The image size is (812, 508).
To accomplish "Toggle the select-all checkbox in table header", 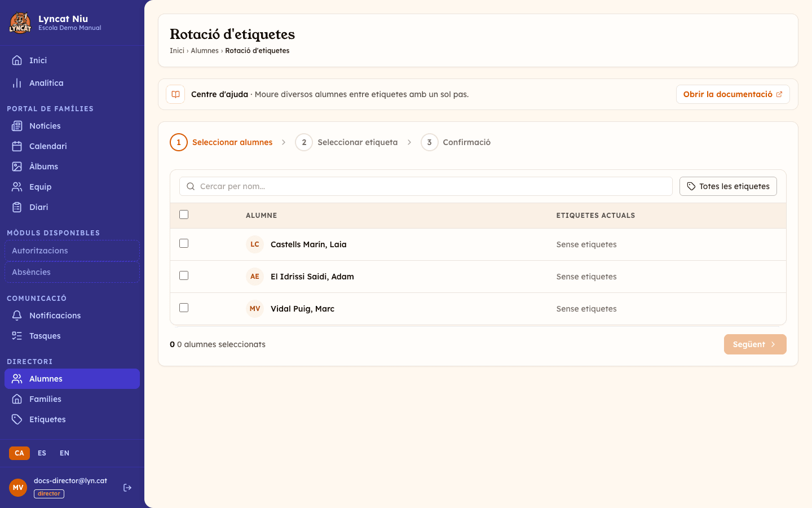I will [184, 214].
